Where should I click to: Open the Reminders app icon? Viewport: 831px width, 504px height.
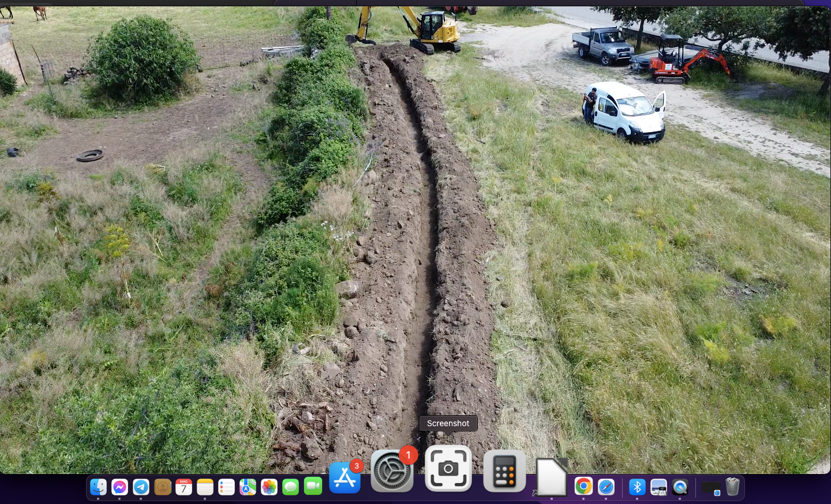226,487
